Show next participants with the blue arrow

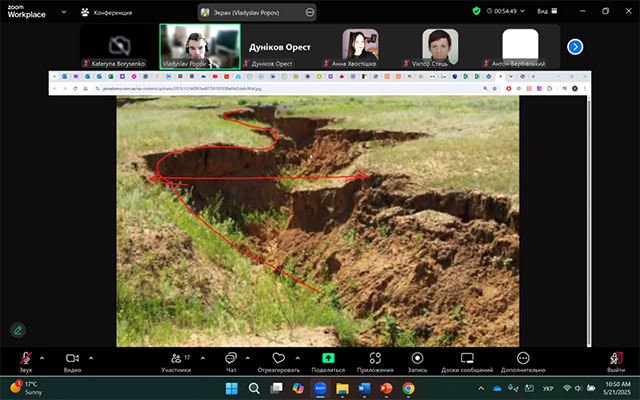tap(575, 46)
